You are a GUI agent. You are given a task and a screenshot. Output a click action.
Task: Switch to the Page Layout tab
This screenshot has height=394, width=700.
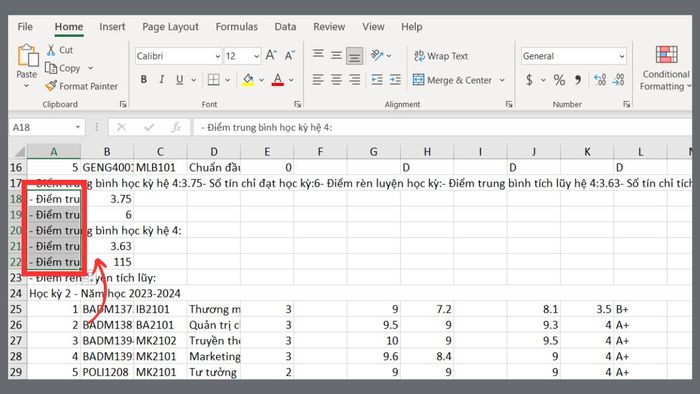click(x=171, y=27)
